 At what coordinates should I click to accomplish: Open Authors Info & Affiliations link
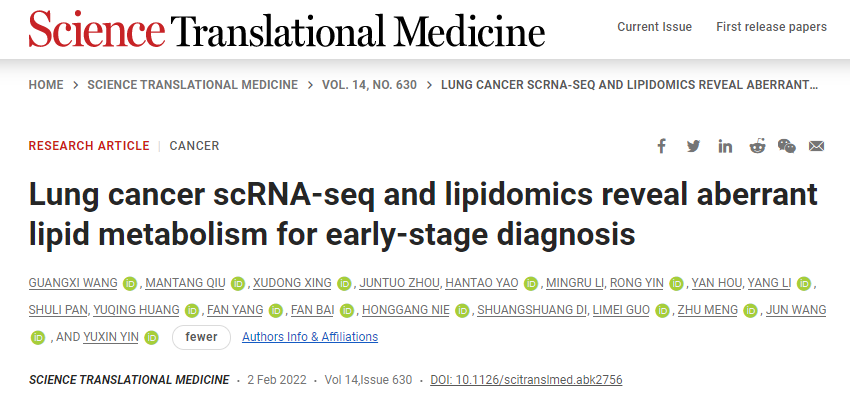(310, 337)
